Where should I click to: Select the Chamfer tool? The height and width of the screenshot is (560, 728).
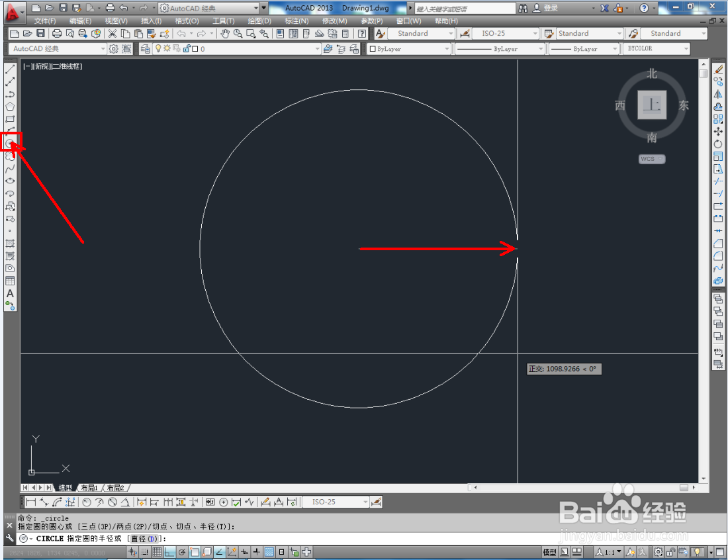coord(718,243)
